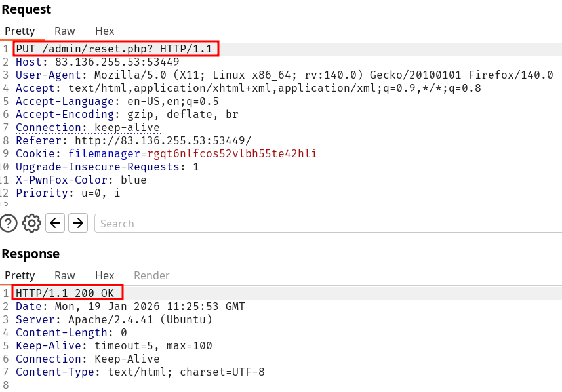The width and height of the screenshot is (562, 392).
Task: Click the PUT /admin/reset.php request line
Action: [116, 49]
